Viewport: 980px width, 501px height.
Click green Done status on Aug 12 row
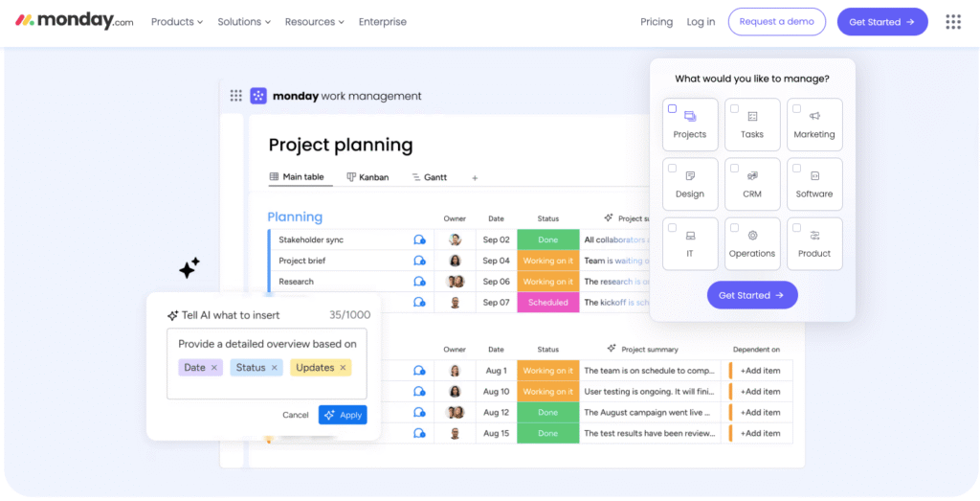pyautogui.click(x=548, y=413)
